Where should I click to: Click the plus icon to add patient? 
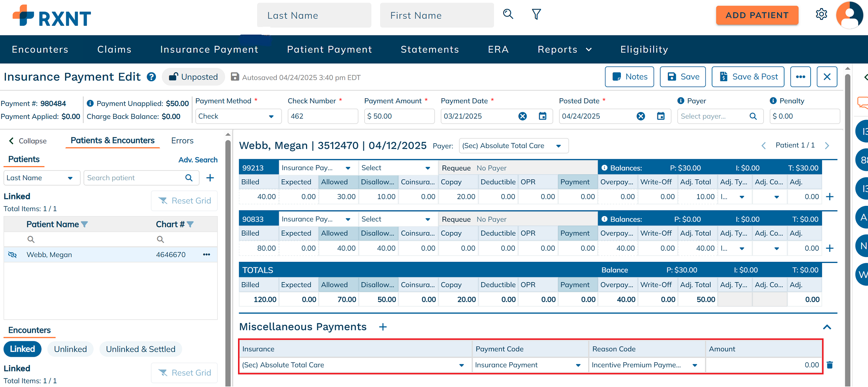[210, 178]
